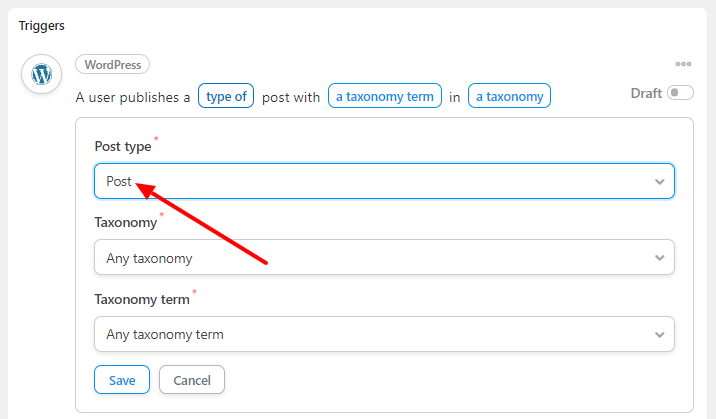Open the Post type dropdown showing Post
Screen dimensions: 716x419
(384, 181)
